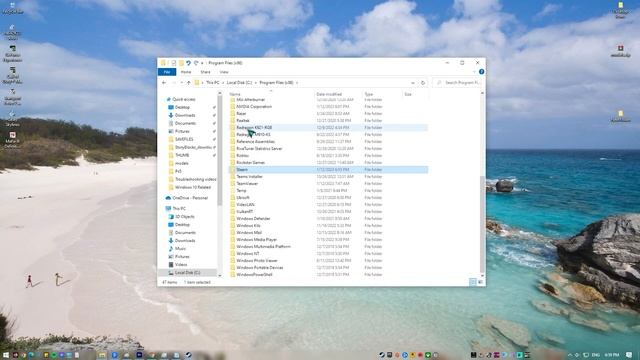Click Local Disk (C:) in address breadcrumb
This screenshot has width=640, height=360.
point(239,83)
